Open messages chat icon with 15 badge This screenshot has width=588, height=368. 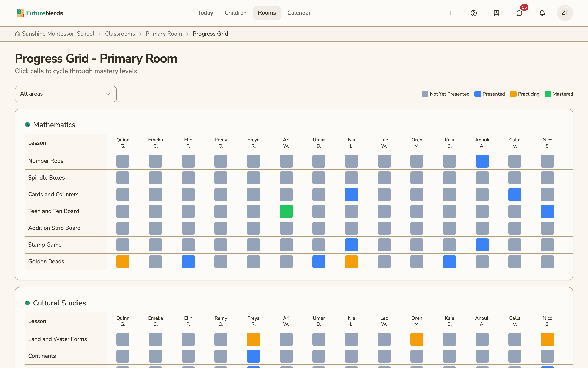tap(519, 13)
